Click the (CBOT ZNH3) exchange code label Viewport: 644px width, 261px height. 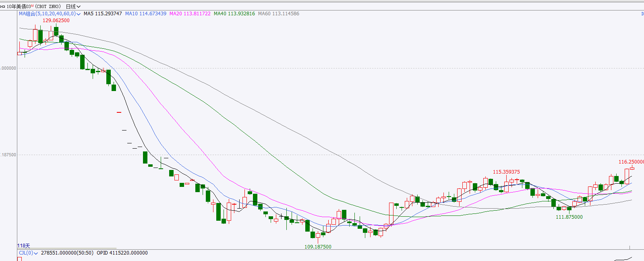[x=48, y=6]
